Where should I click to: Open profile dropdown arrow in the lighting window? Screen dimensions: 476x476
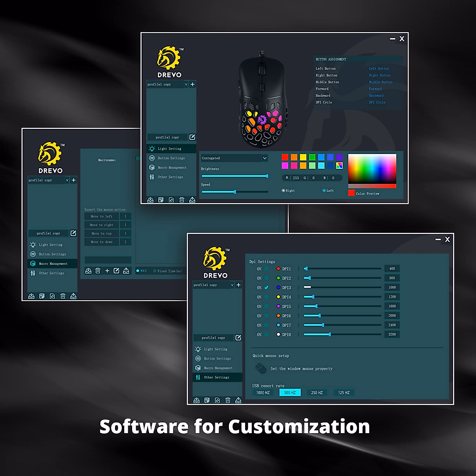pyautogui.click(x=186, y=84)
